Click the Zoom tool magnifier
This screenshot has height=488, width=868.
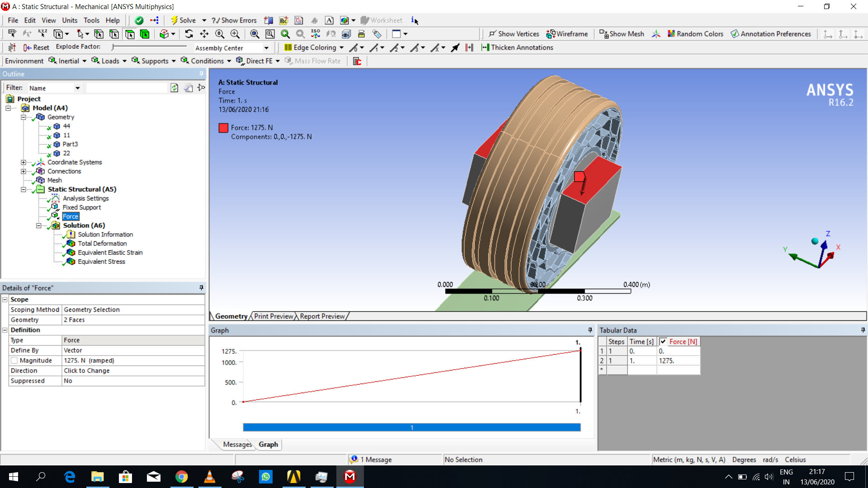coord(220,34)
